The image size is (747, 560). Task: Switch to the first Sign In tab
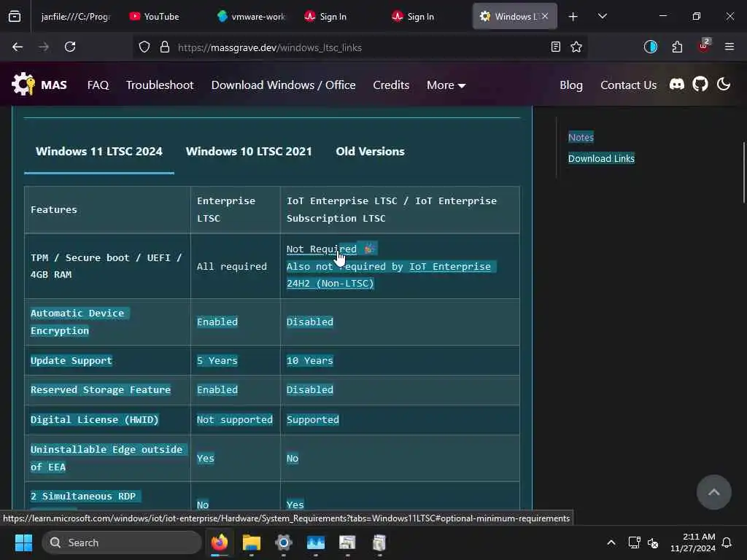[333, 16]
